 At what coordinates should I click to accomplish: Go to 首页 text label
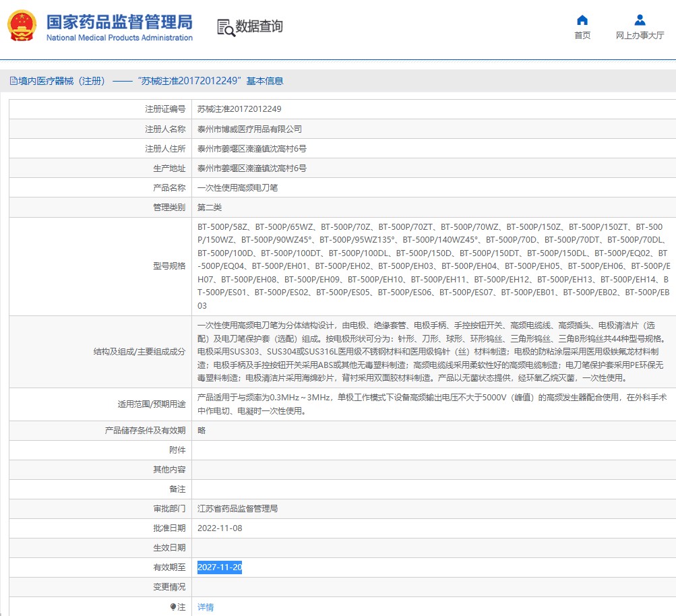point(582,36)
